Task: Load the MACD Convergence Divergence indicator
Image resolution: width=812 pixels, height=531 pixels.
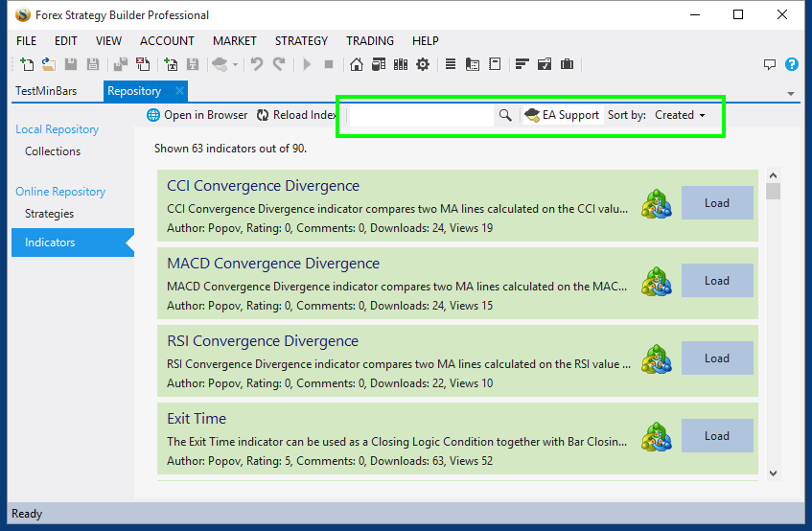Action: coord(716,281)
